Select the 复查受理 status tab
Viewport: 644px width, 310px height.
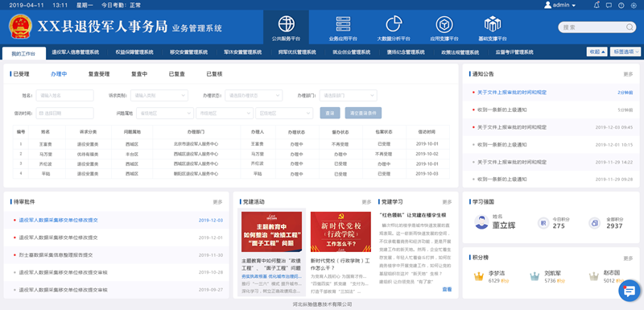point(99,74)
